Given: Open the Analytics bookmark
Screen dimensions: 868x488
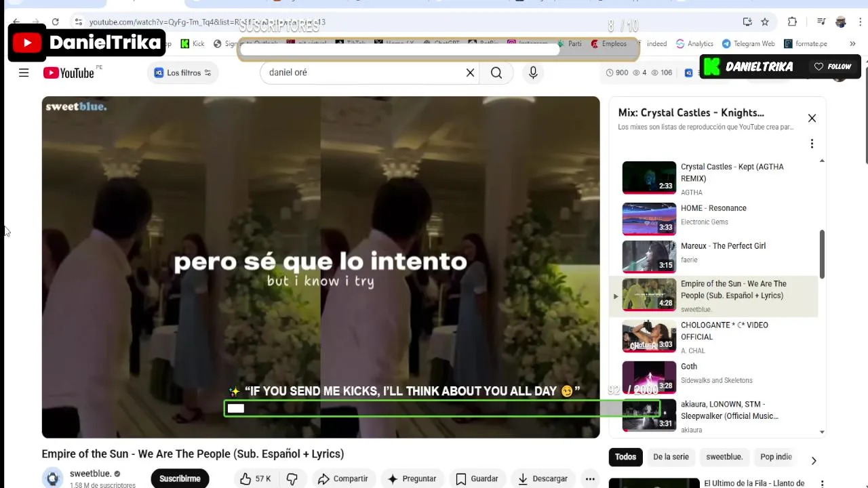Looking at the screenshot, I should (694, 43).
